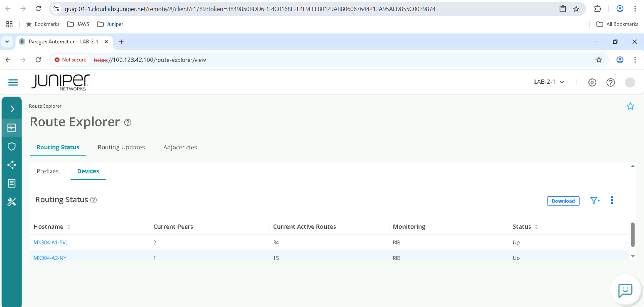Click the shield icon in sidebar
The width and height of the screenshot is (644, 307).
[12, 146]
